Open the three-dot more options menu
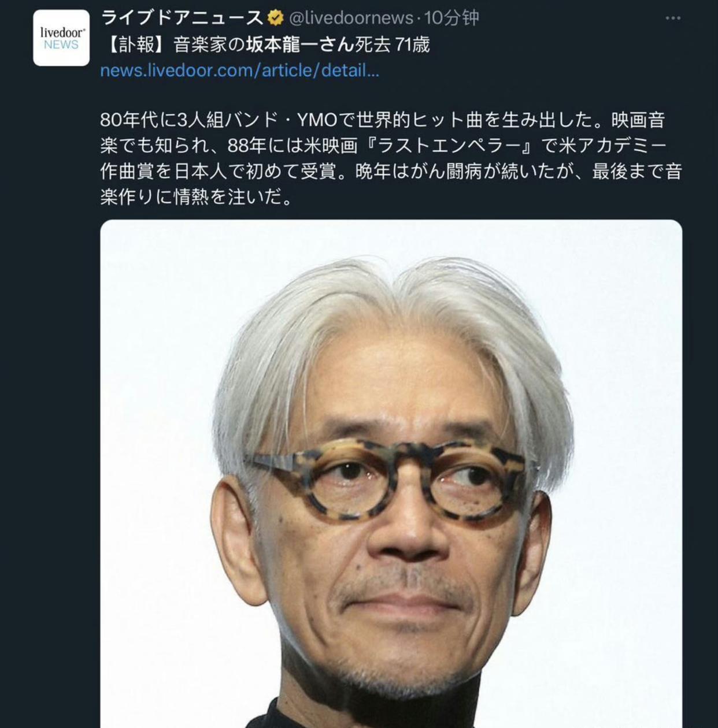Image resolution: width=718 pixels, height=728 pixels. click(x=673, y=18)
